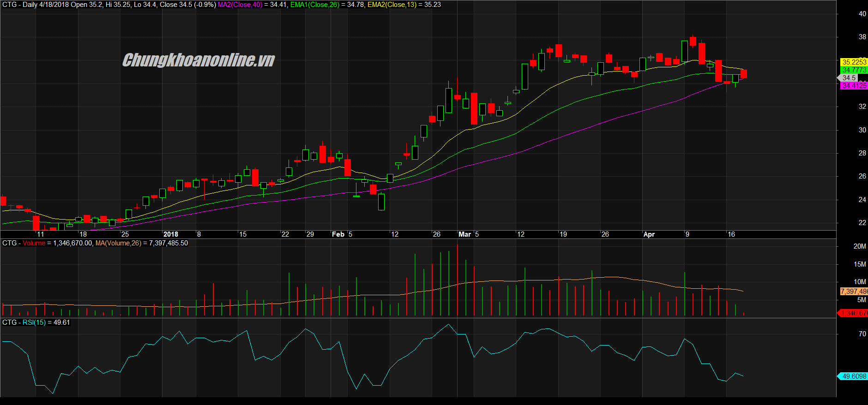The image size is (868, 405).
Task: Click the orange volume average value tag
Action: [x=854, y=292]
